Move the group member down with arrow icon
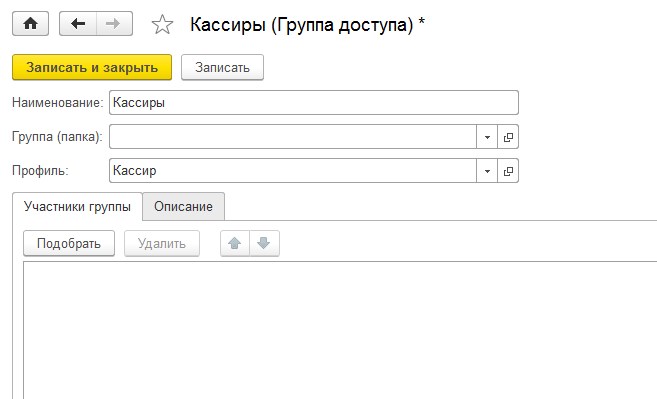Screen dimensions: 657x399 (x=264, y=244)
